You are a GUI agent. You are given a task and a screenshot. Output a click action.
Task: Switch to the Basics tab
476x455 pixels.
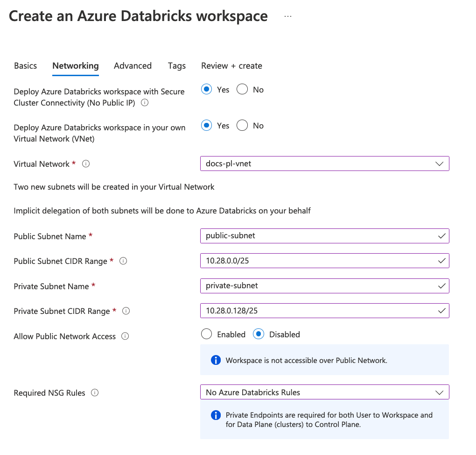point(26,66)
